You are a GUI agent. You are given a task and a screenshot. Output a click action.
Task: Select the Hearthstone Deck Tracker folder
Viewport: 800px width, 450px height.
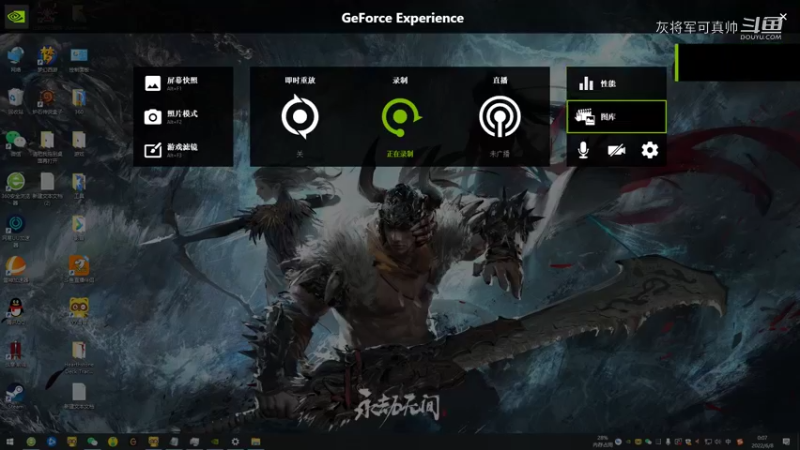79,357
